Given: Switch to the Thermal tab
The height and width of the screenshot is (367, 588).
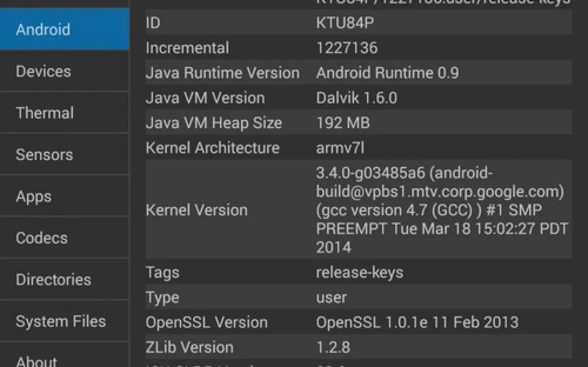Looking at the screenshot, I should (64, 113).
